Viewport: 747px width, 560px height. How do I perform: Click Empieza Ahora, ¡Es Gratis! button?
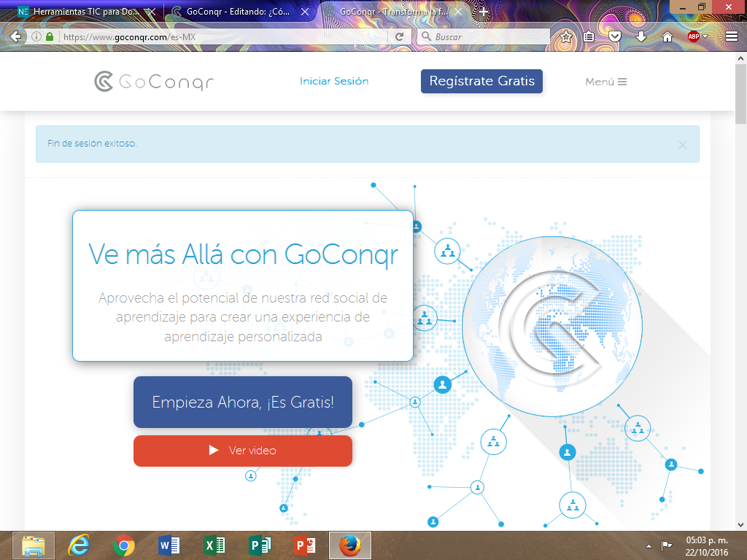[x=243, y=402]
